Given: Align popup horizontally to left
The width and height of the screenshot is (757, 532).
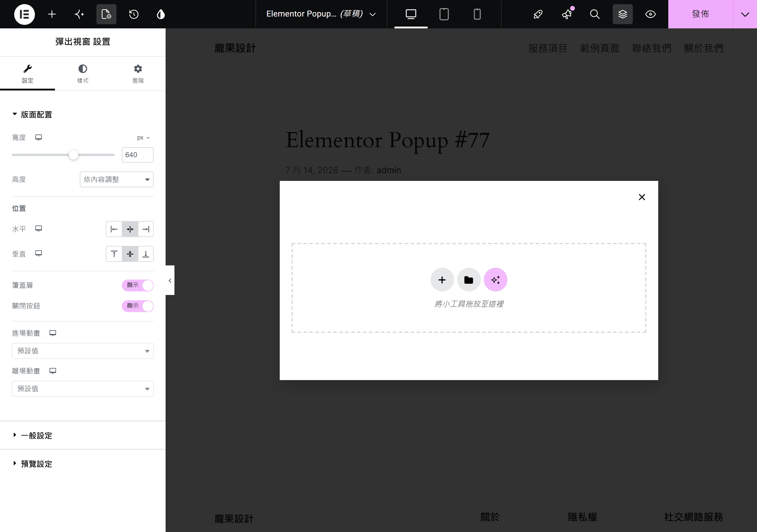Looking at the screenshot, I should pos(114,229).
